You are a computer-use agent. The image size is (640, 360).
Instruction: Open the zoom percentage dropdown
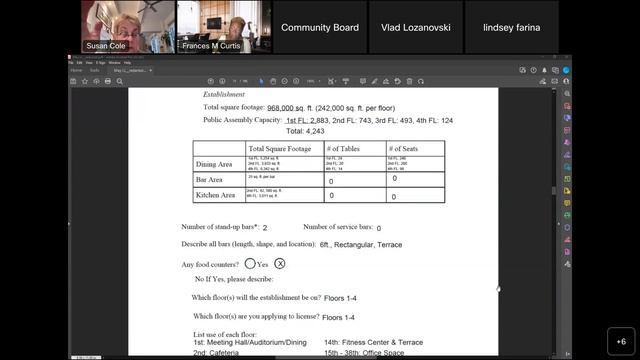(313, 81)
